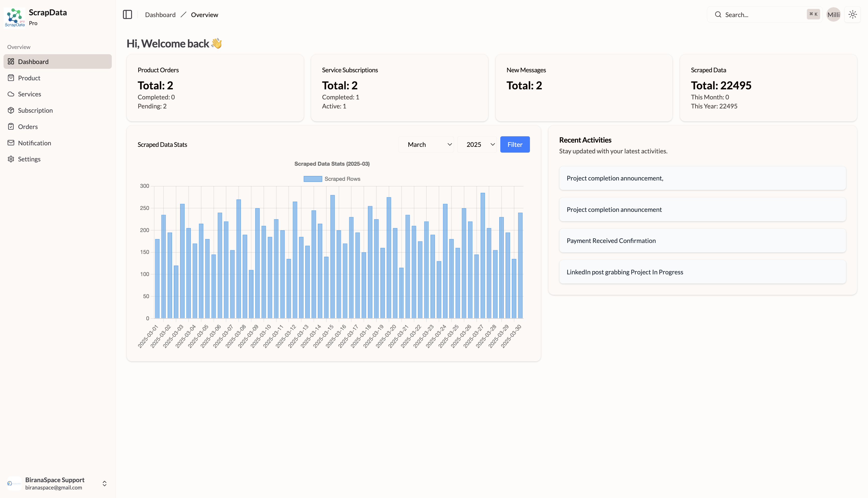
Task: Click the Dashboard breadcrumb link
Action: (160, 15)
